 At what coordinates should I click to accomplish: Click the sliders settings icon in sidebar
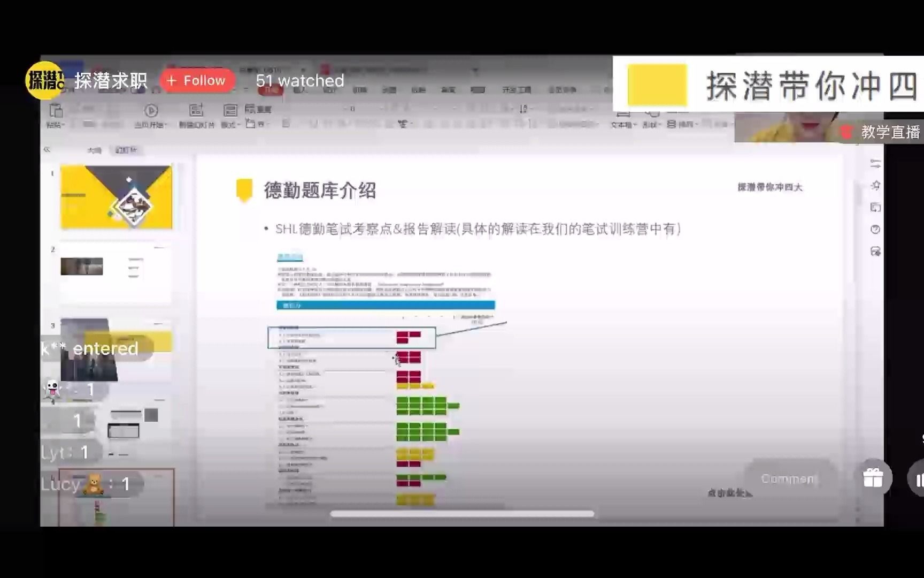point(875,163)
